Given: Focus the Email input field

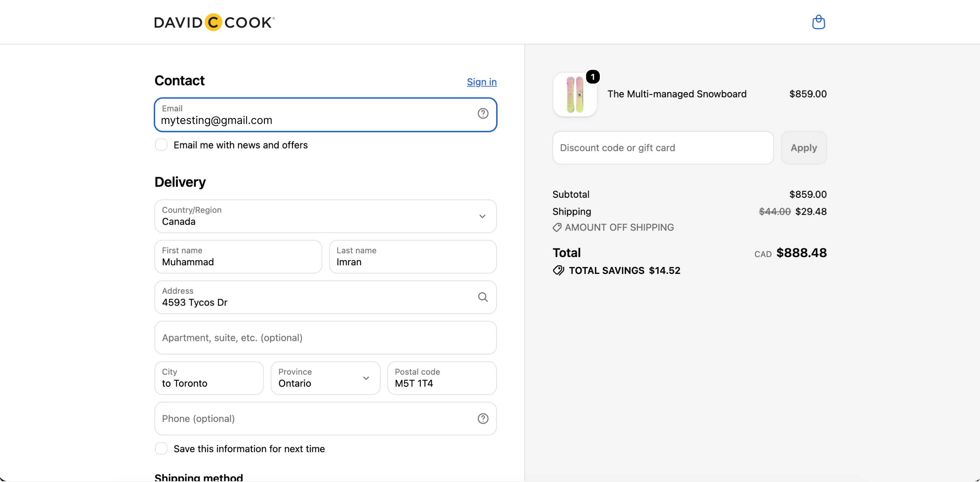Looking at the screenshot, I should click(325, 115).
